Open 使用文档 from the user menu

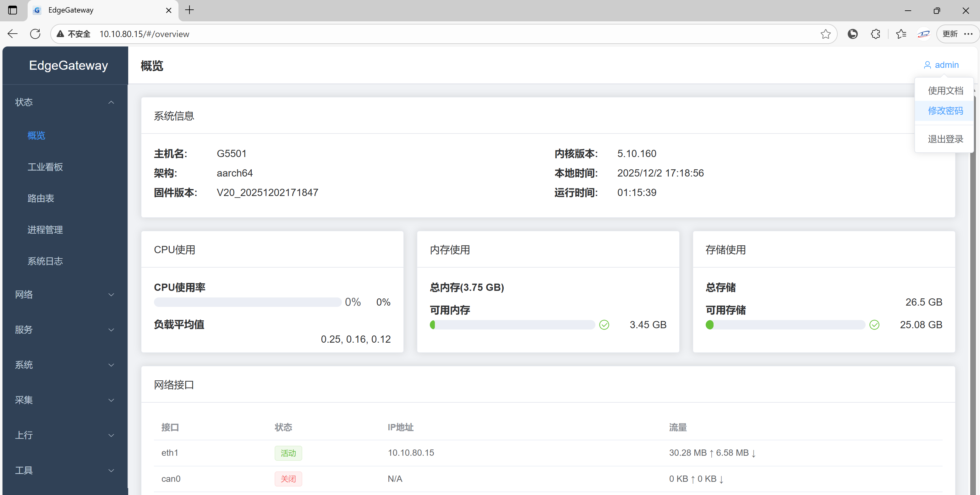(x=945, y=90)
